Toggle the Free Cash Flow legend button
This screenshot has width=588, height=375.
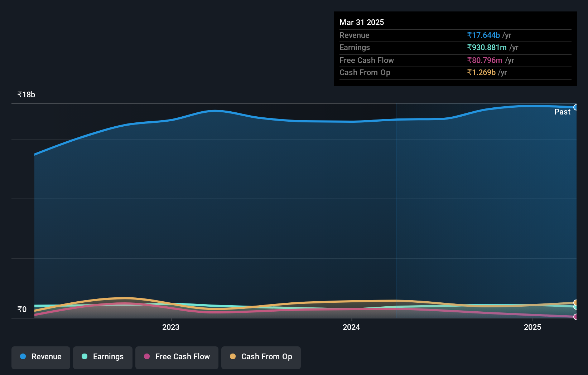point(177,357)
